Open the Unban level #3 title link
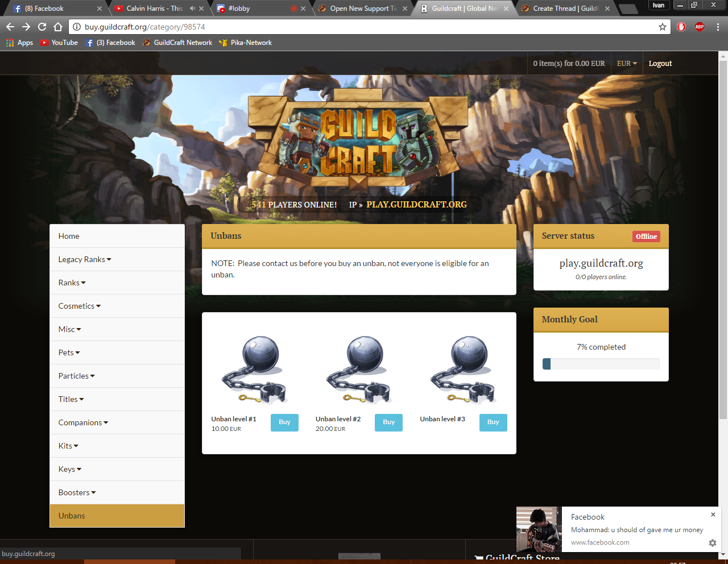 pos(442,419)
